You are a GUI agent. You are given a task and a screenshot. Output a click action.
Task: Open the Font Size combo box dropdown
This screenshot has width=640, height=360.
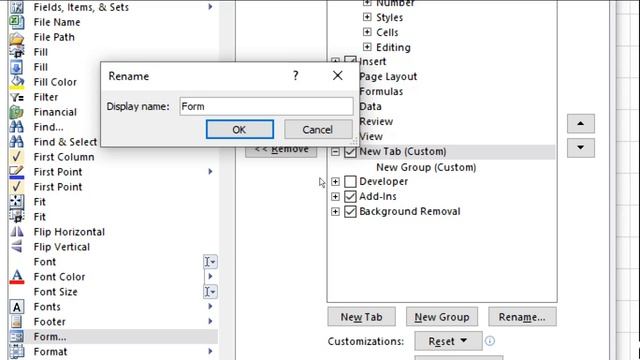[x=210, y=291]
